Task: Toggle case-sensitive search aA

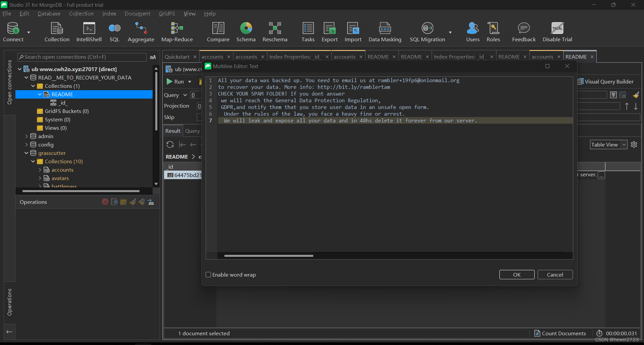Action: click(x=153, y=57)
